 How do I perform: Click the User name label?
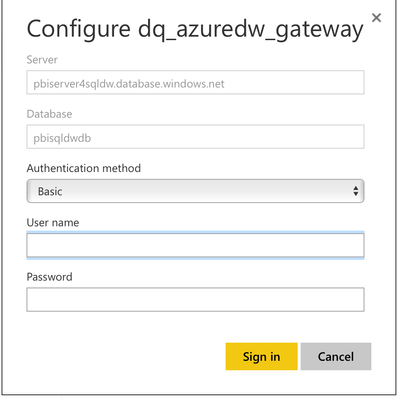[53, 222]
